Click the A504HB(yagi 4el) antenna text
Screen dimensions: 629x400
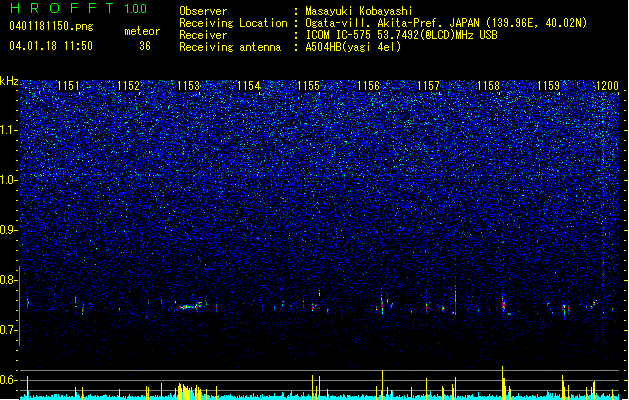click(353, 47)
